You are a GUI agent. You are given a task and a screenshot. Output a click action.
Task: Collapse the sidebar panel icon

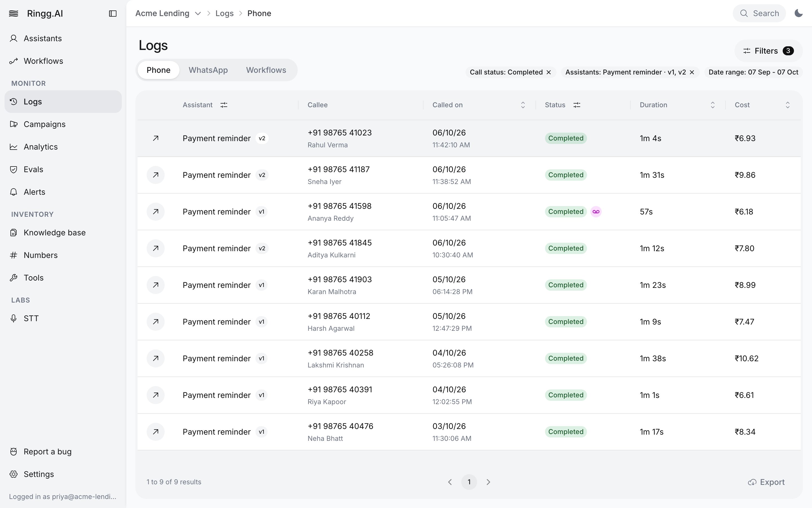click(113, 14)
